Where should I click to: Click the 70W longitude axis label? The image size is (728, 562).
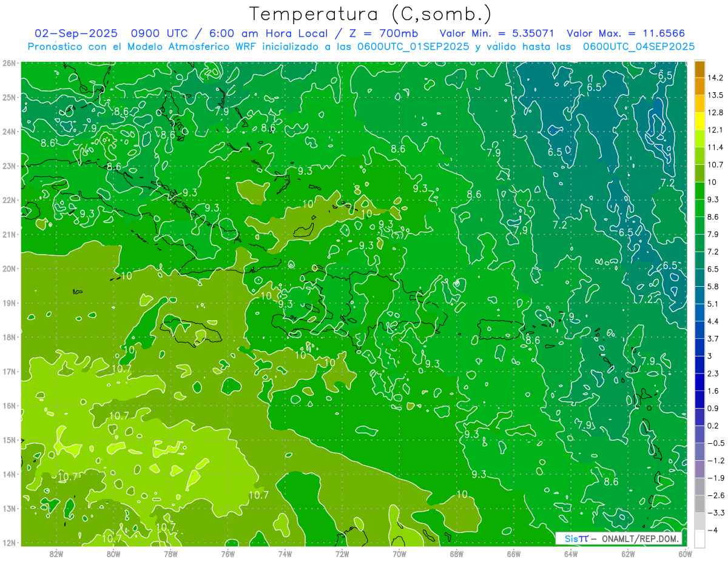399,554
